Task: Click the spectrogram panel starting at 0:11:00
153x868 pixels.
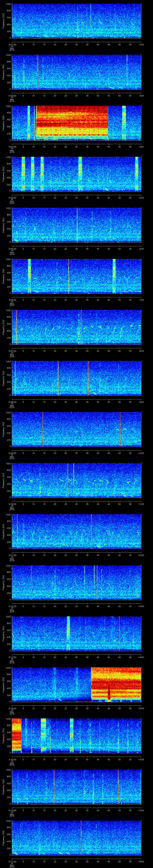Action: pyautogui.click(x=76, y=531)
